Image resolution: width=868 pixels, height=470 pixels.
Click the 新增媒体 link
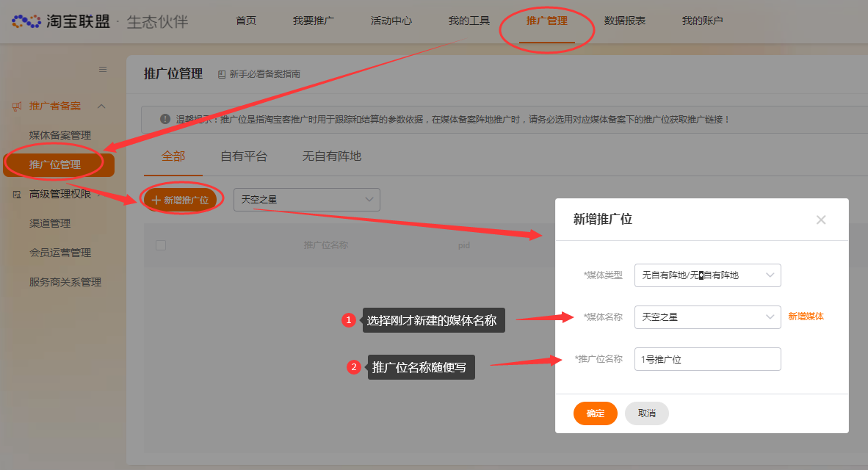pos(806,317)
